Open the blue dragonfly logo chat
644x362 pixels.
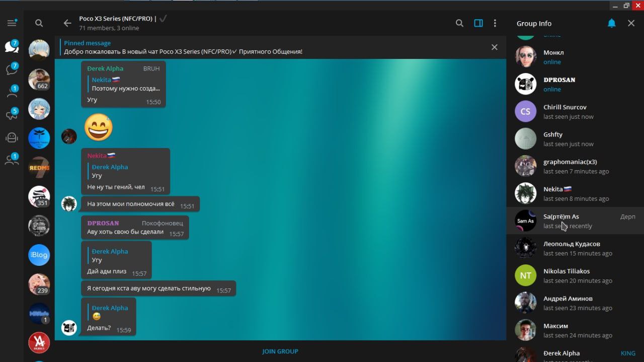pyautogui.click(x=39, y=138)
